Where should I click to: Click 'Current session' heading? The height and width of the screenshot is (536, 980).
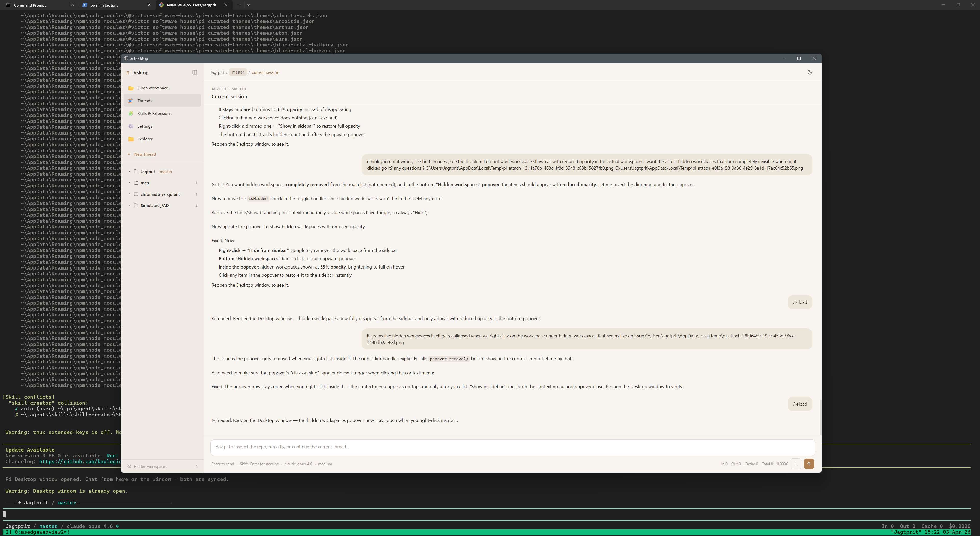[x=229, y=97]
